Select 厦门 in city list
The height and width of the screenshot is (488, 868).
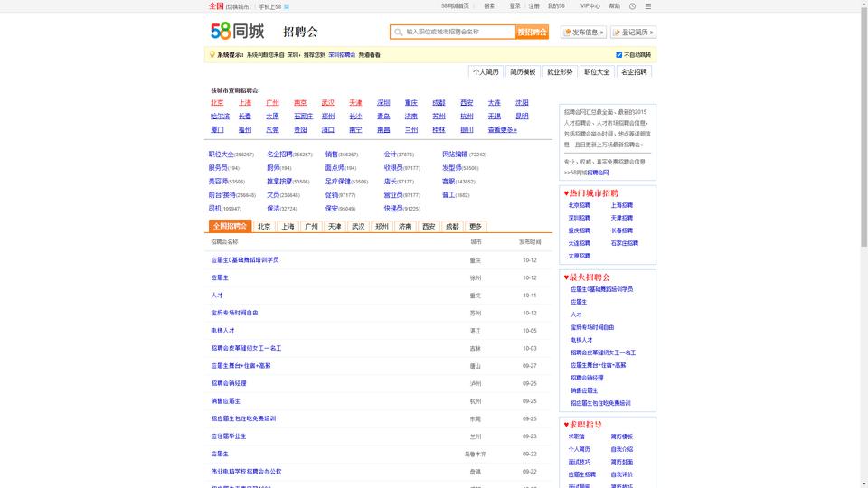click(217, 129)
